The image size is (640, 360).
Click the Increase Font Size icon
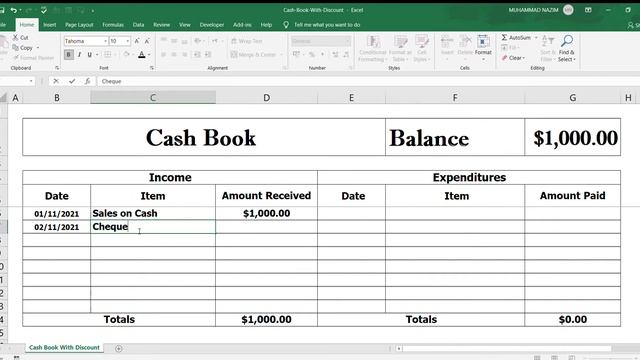click(137, 41)
